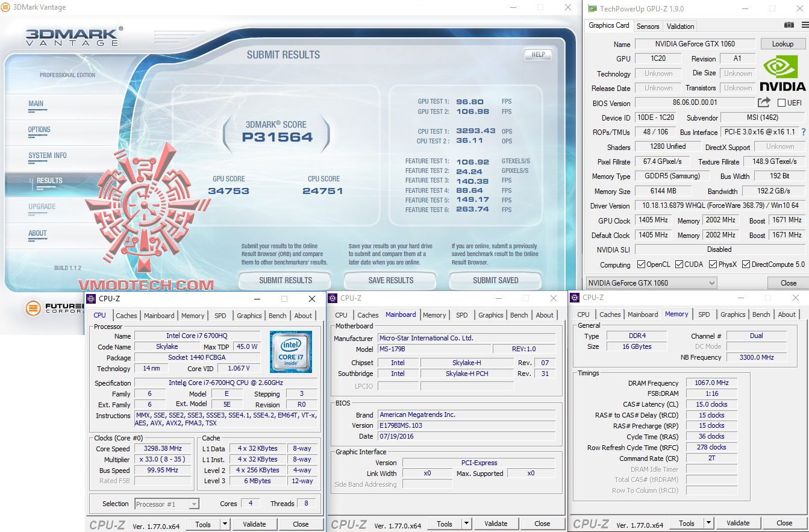Click the Lookup button in GPU-Z
The width and height of the screenshot is (809, 532).
pyautogui.click(x=782, y=44)
